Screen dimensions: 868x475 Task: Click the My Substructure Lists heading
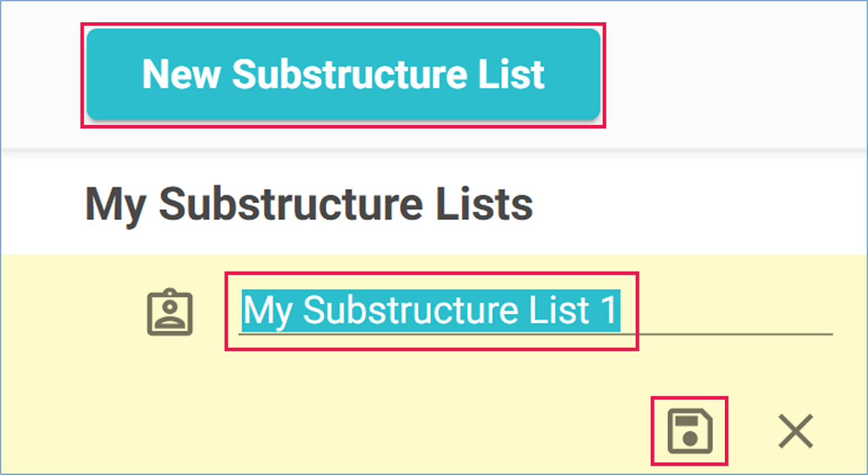pyautogui.click(x=309, y=204)
